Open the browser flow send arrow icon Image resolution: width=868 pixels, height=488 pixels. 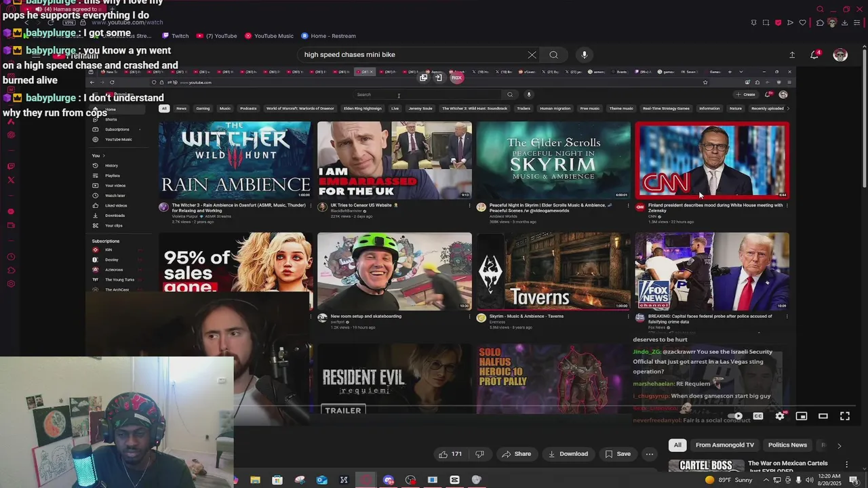[790, 22]
